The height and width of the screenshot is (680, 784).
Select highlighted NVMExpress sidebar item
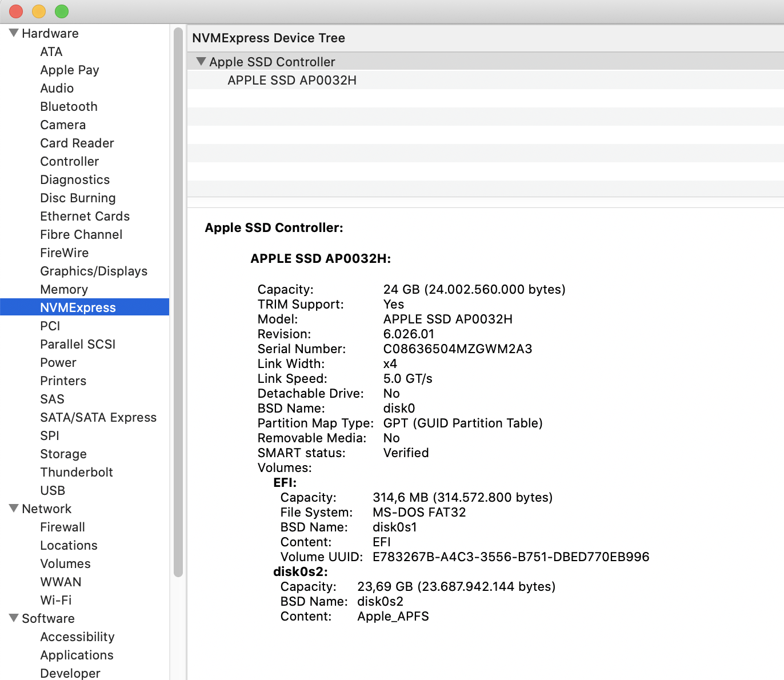click(85, 307)
